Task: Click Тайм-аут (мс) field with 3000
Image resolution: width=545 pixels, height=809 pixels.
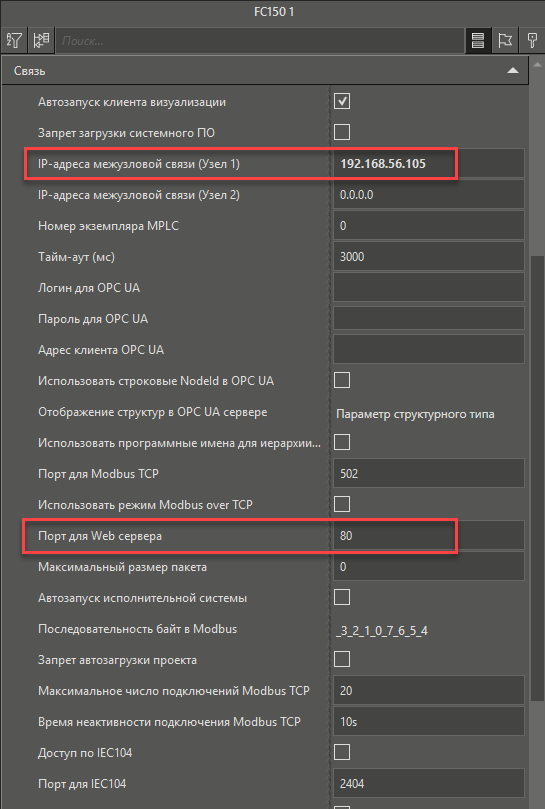Action: [428, 256]
